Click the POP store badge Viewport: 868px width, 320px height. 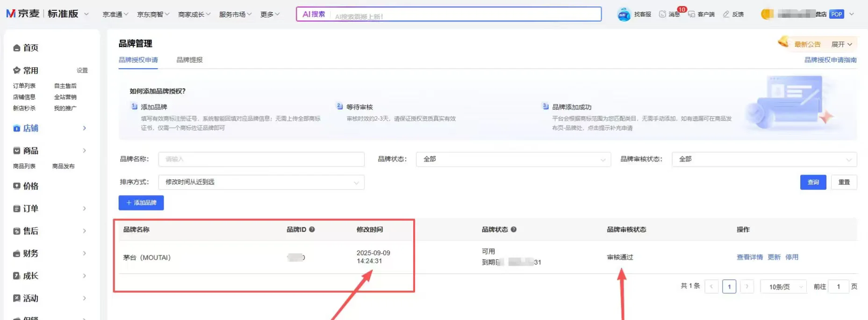(x=837, y=15)
